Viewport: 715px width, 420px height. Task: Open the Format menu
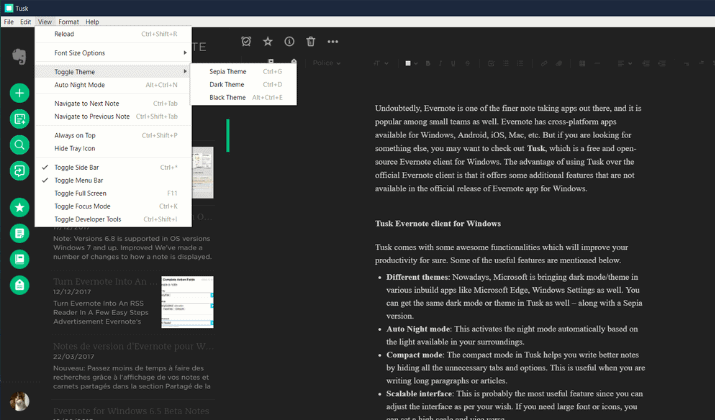click(x=68, y=21)
